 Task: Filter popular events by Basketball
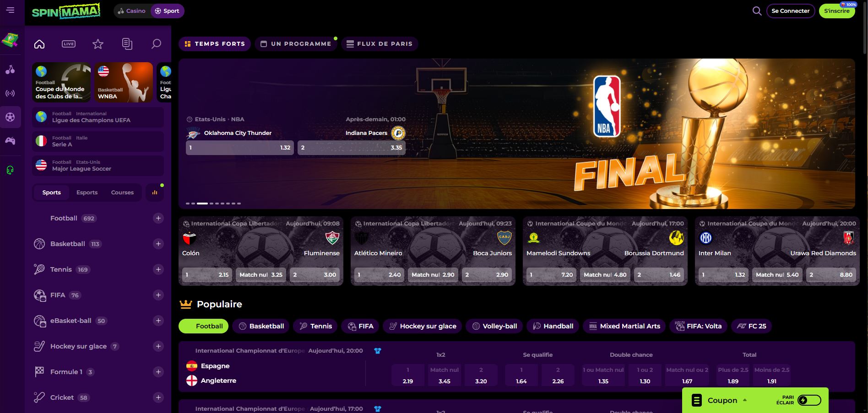click(x=261, y=326)
